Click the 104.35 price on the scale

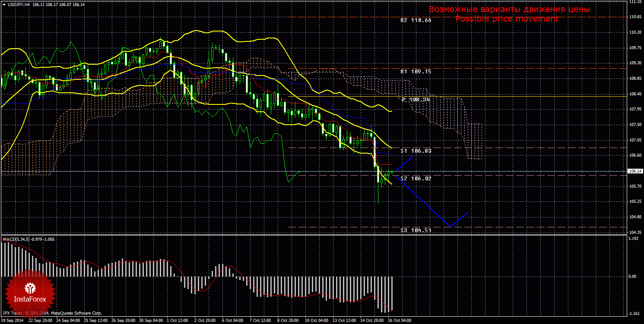click(634, 233)
